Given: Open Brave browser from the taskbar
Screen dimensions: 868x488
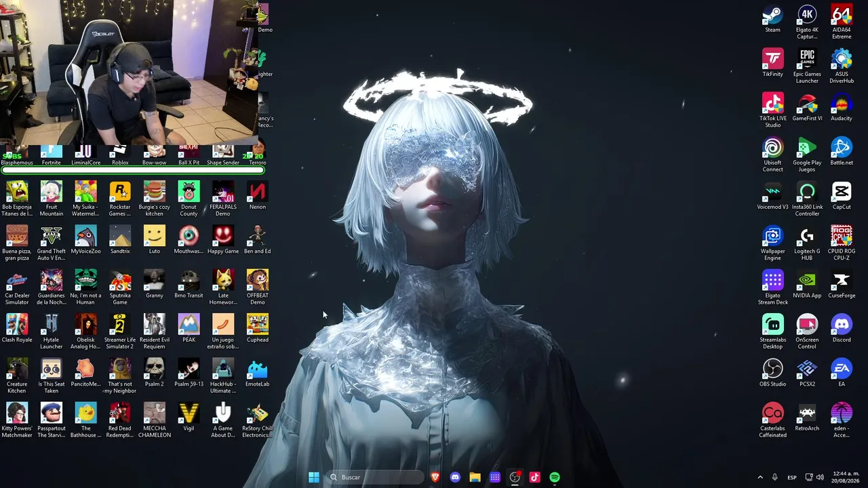Looking at the screenshot, I should [x=435, y=477].
